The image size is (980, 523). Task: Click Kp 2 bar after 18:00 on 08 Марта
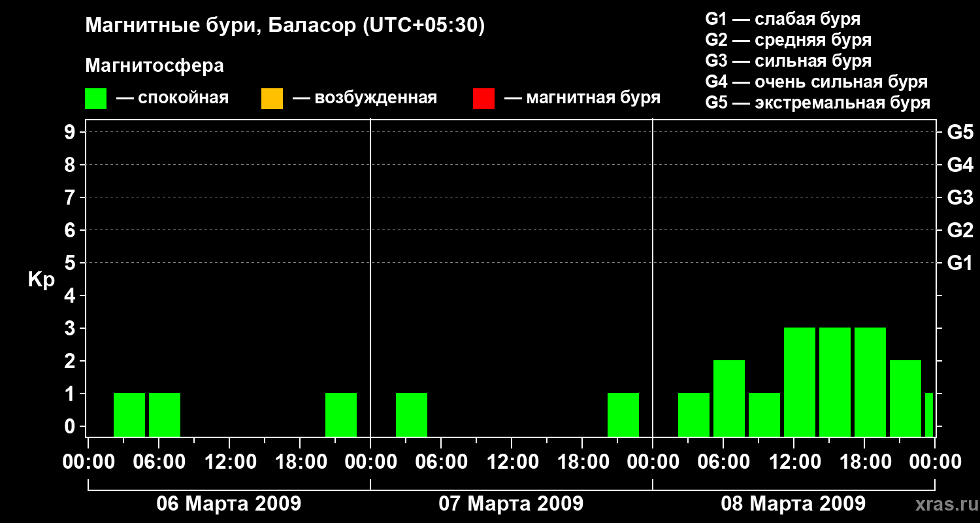(906, 398)
